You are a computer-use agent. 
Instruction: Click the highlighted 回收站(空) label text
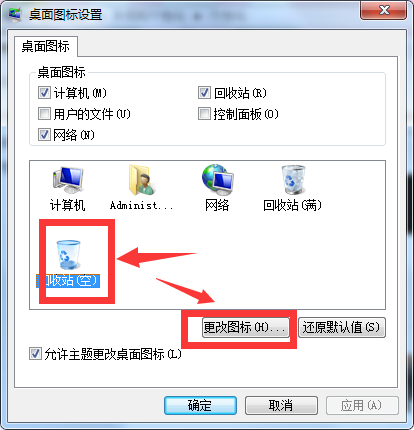pyautogui.click(x=68, y=280)
